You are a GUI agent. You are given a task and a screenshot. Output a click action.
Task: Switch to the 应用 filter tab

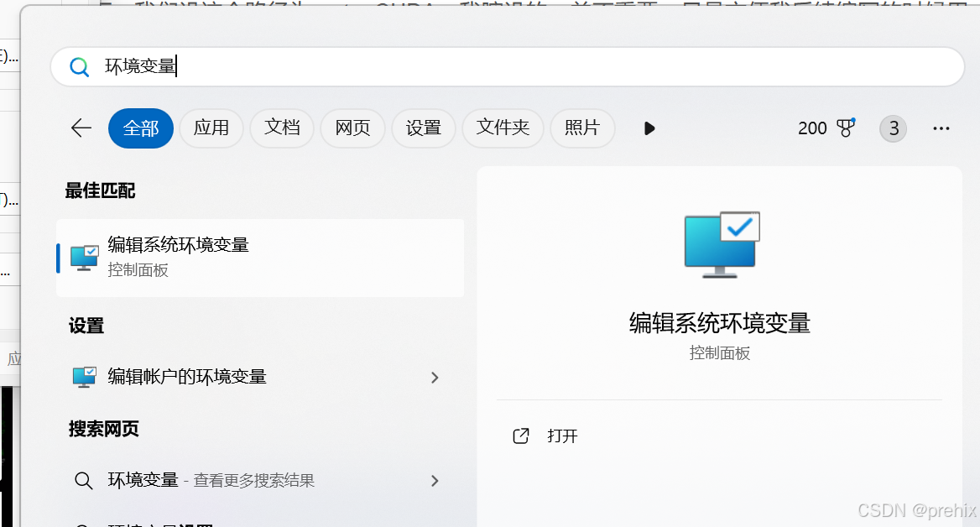(211, 128)
